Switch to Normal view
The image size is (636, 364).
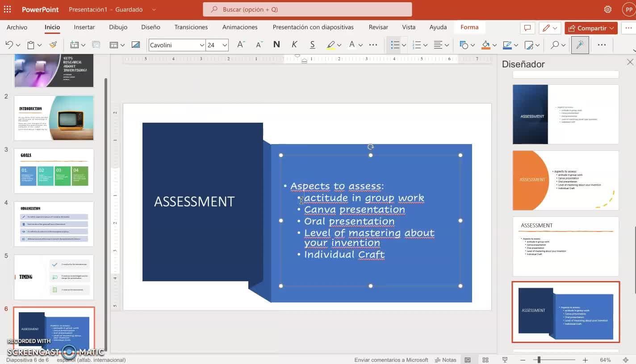468,360
